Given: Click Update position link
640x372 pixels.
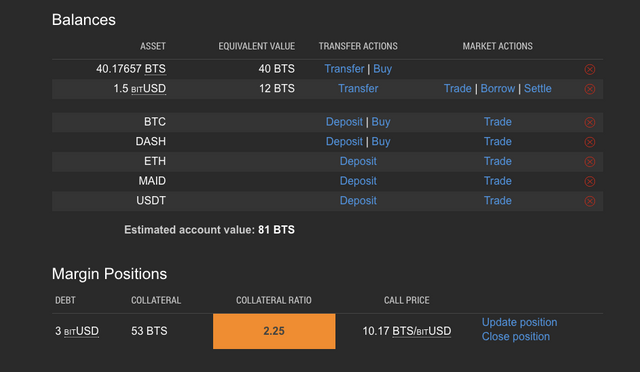Looking at the screenshot, I should 519,322.
